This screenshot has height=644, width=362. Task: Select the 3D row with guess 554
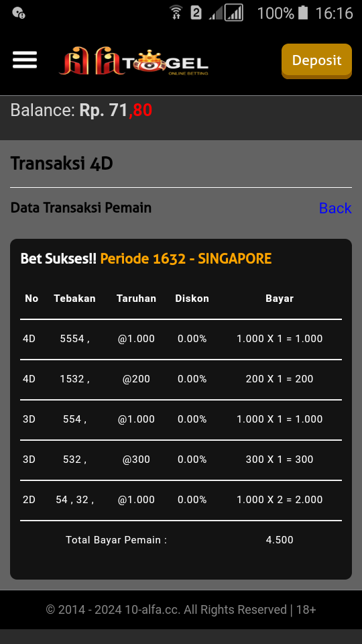(x=181, y=419)
